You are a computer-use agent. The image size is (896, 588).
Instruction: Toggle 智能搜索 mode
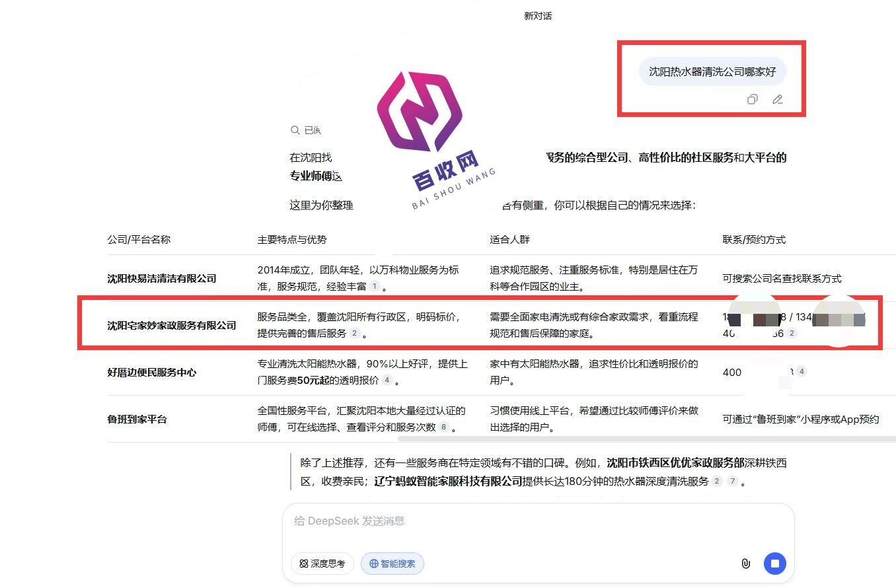(x=392, y=564)
